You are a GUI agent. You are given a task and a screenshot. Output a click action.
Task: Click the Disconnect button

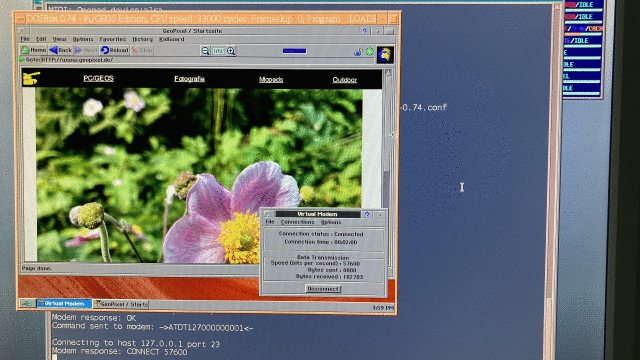[x=323, y=289]
